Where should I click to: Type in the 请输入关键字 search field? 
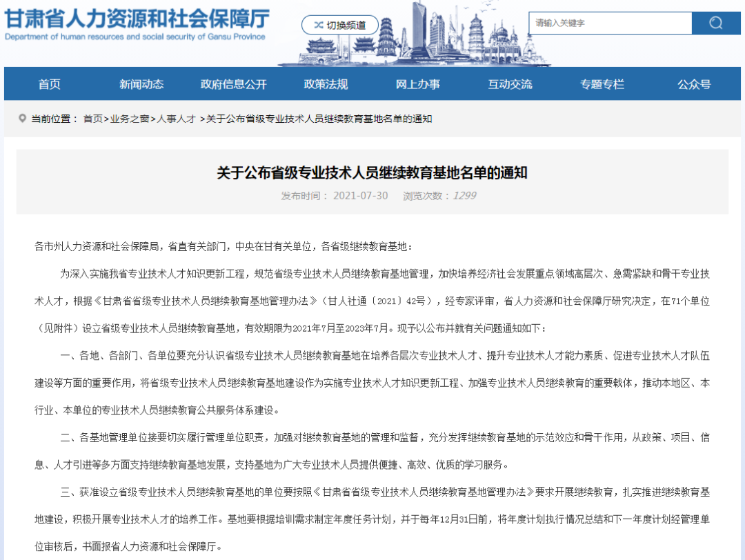tap(610, 23)
